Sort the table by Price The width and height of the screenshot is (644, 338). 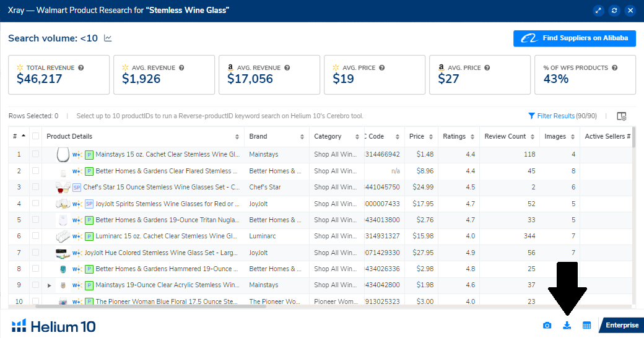click(x=431, y=137)
